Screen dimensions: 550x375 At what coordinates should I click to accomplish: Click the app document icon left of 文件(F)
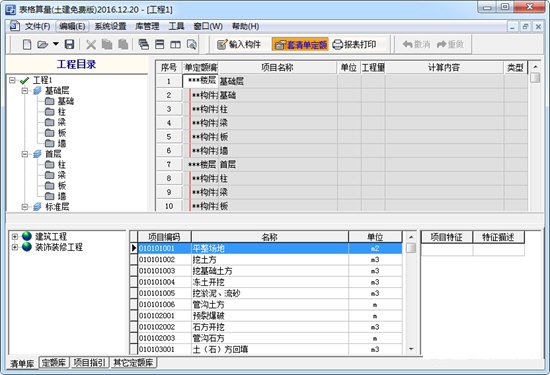tap(14, 26)
